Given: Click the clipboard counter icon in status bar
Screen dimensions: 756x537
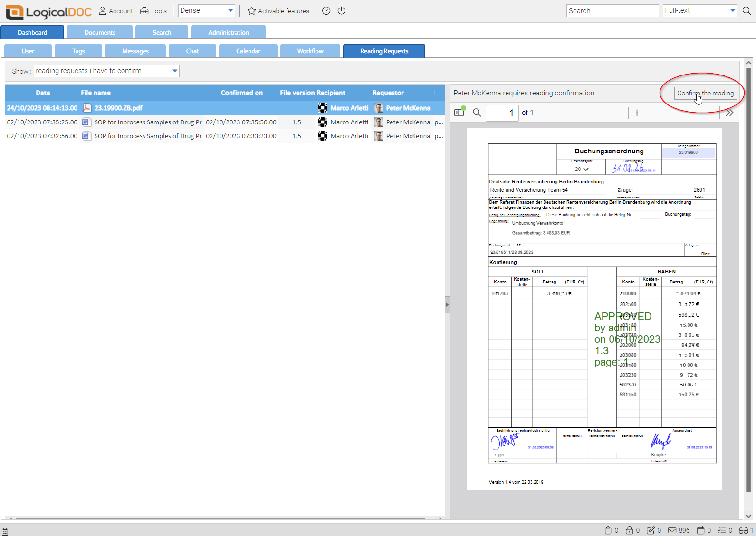Looking at the screenshot, I should click(x=608, y=530).
